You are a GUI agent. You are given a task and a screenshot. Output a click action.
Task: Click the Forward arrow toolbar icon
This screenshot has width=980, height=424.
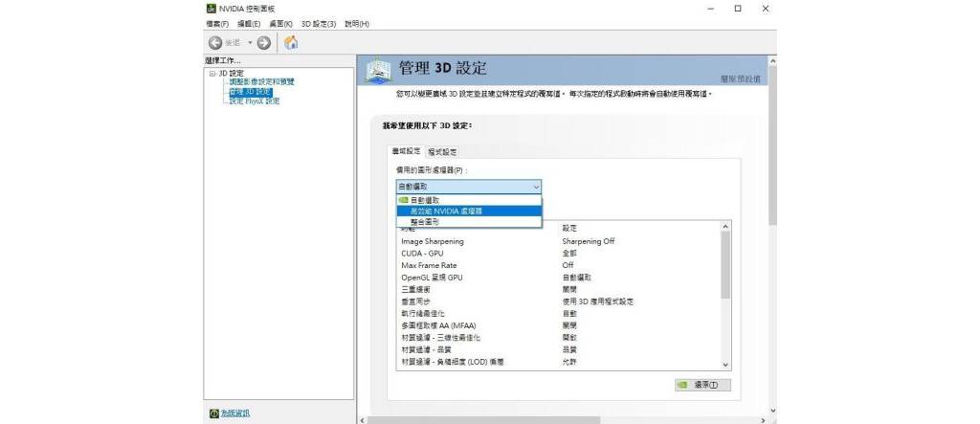(264, 42)
